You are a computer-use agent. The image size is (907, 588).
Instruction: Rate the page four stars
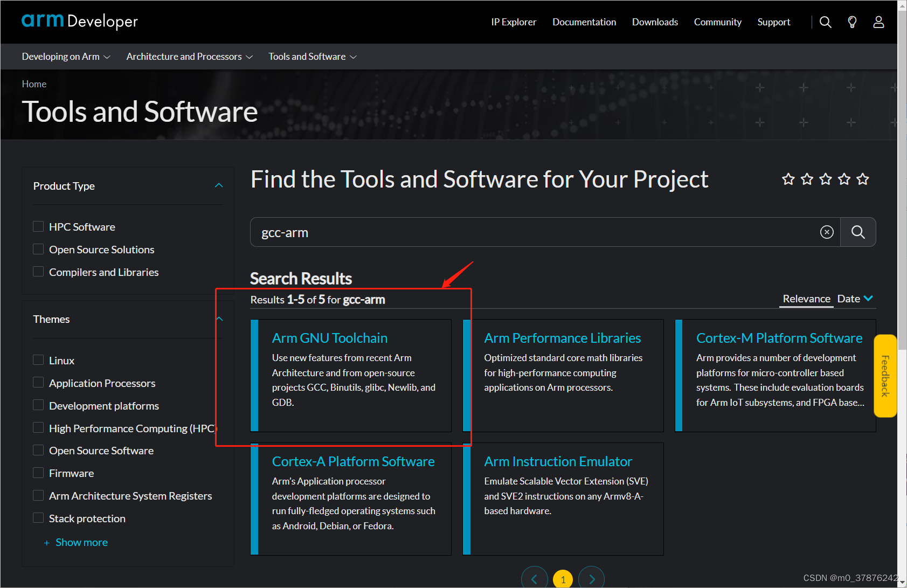pyautogui.click(x=844, y=179)
